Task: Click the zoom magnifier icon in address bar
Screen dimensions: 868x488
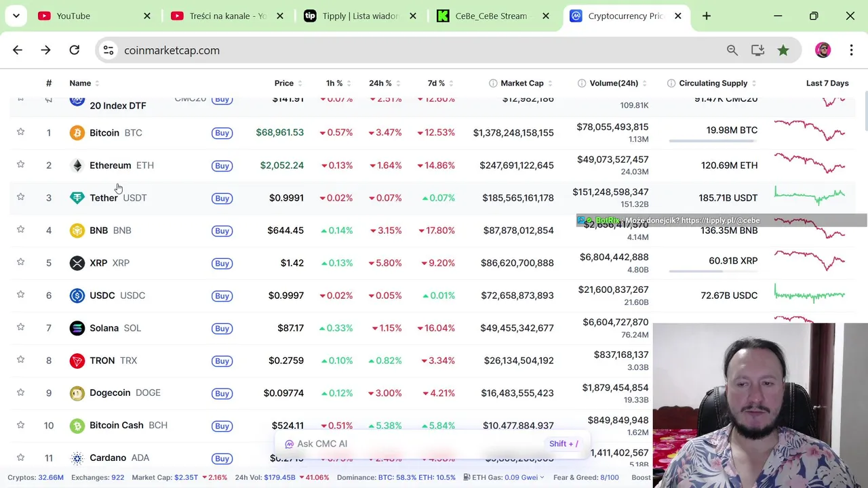Action: pos(732,50)
